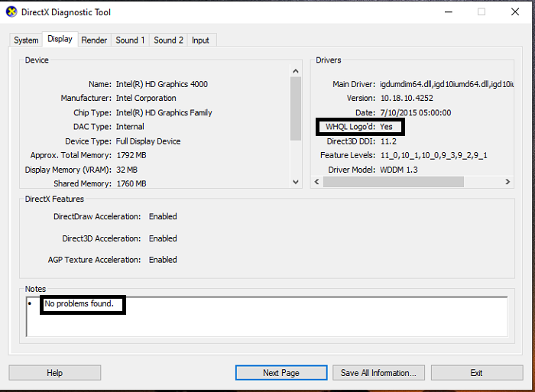Click the '1760 MB' shared memory value
535x392 pixels.
click(x=131, y=183)
